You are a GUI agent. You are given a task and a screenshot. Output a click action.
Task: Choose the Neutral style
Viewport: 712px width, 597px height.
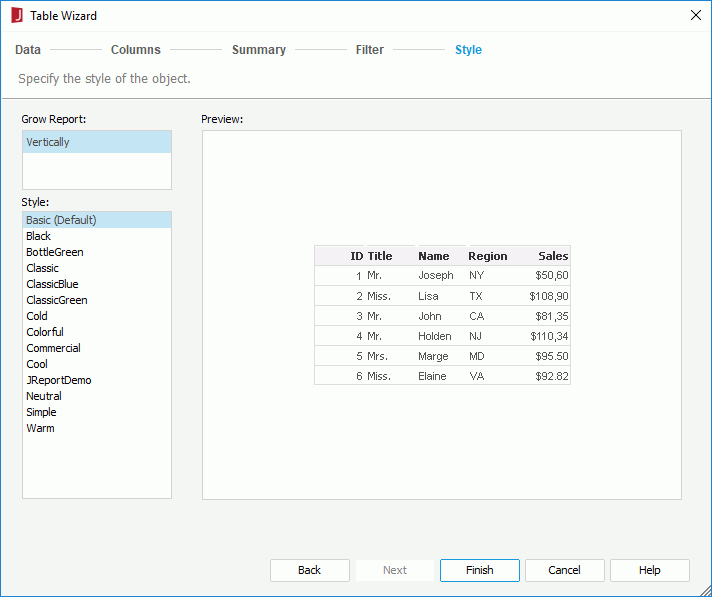[97, 396]
